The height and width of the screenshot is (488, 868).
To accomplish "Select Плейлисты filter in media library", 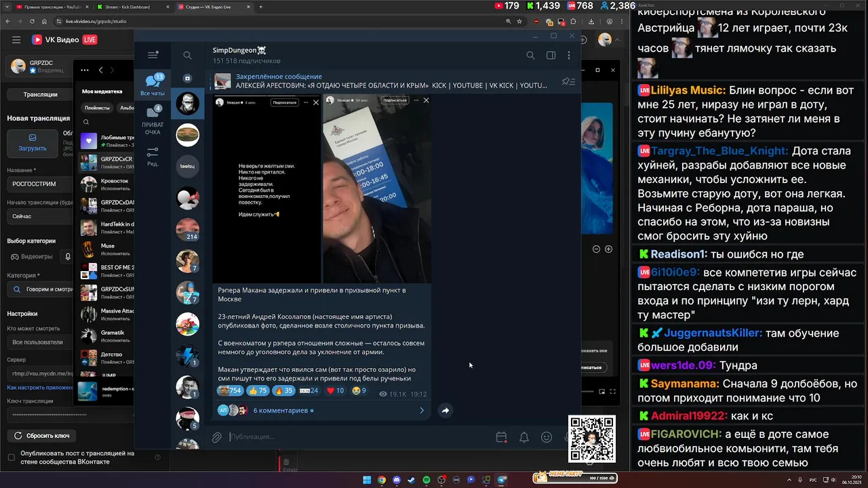I will (97, 108).
